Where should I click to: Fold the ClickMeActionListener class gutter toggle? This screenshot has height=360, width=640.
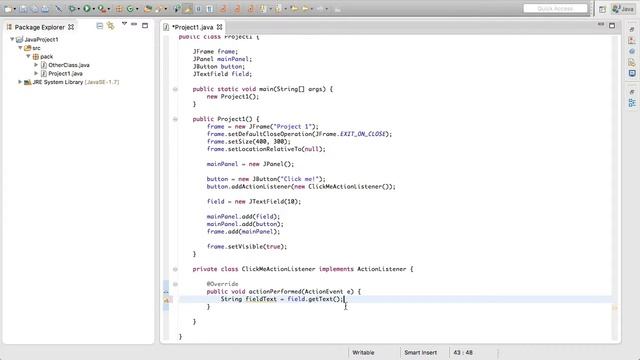pos(175,269)
